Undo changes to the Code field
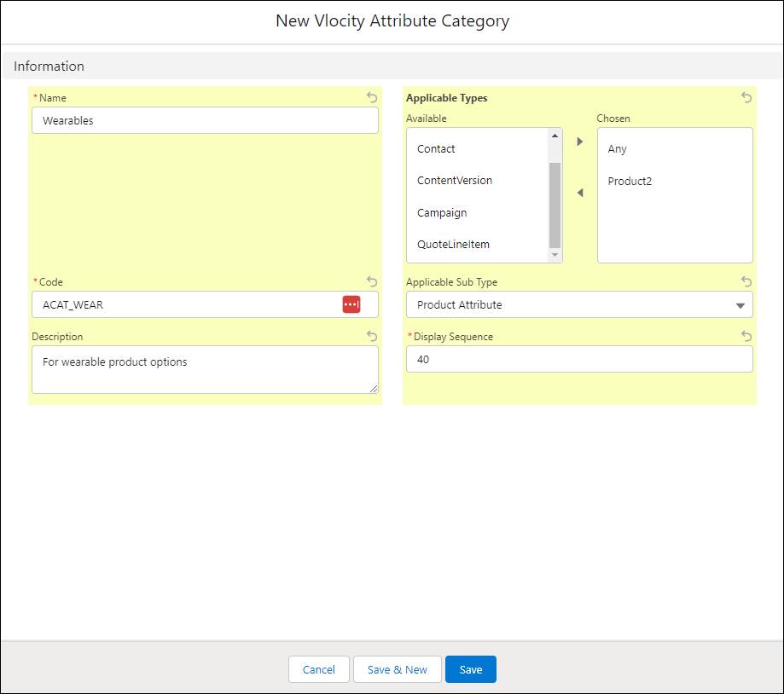This screenshot has width=784, height=694. 371,282
